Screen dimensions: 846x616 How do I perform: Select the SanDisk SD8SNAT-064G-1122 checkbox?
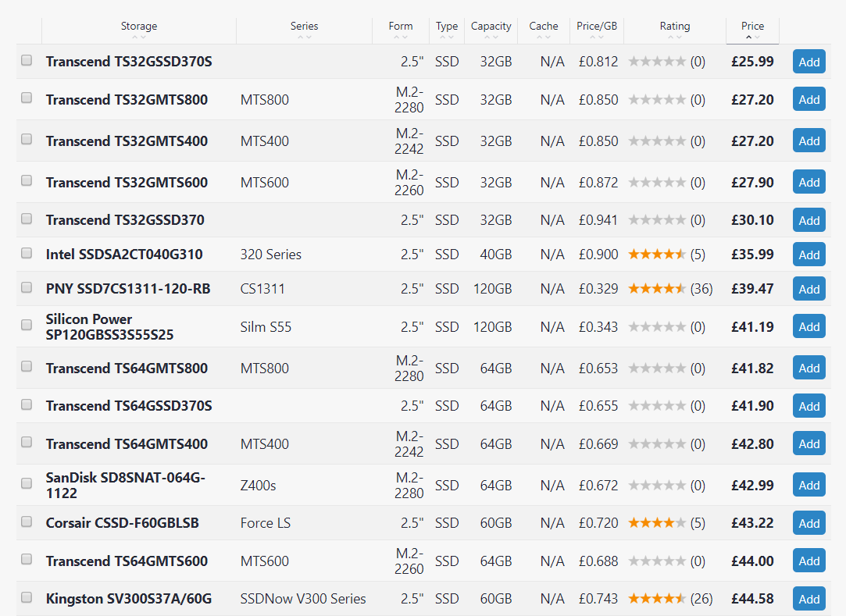coord(27,483)
